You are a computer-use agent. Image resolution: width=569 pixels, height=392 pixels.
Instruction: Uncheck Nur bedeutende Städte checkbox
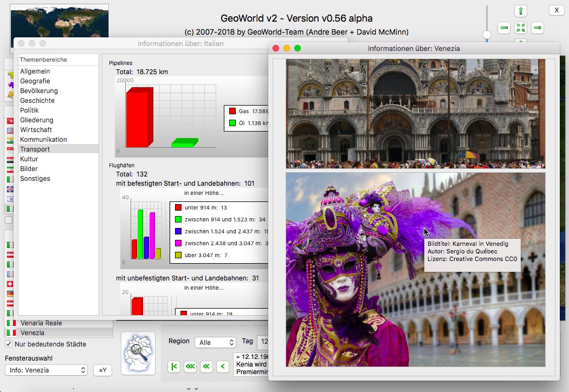coord(9,344)
